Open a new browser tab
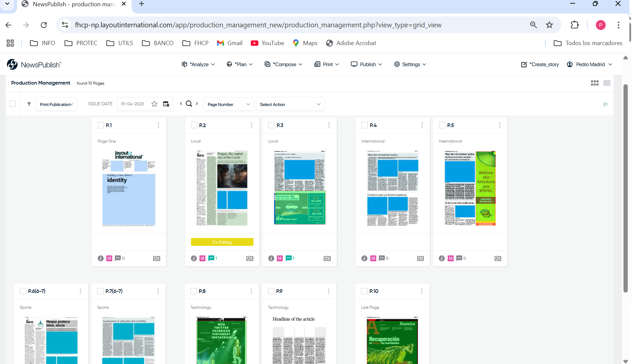The width and height of the screenshot is (632, 364). point(142,4)
